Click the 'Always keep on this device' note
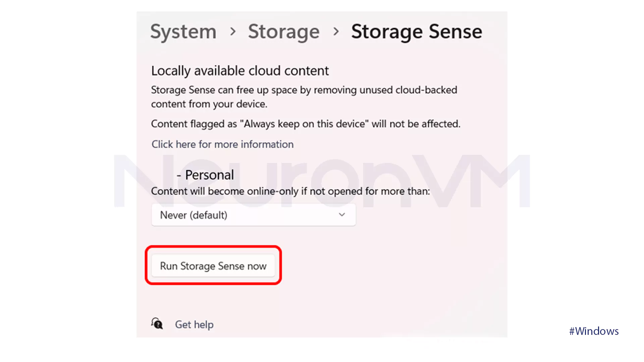 (305, 124)
